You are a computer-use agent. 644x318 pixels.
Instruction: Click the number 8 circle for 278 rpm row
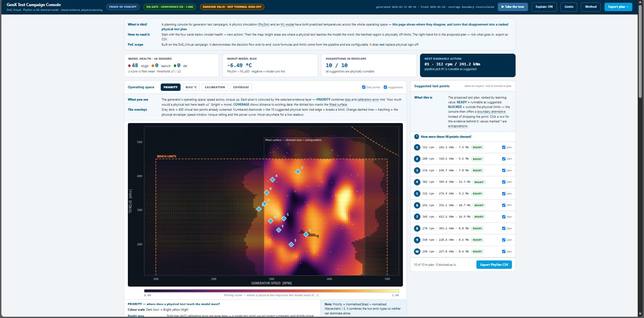click(417, 229)
